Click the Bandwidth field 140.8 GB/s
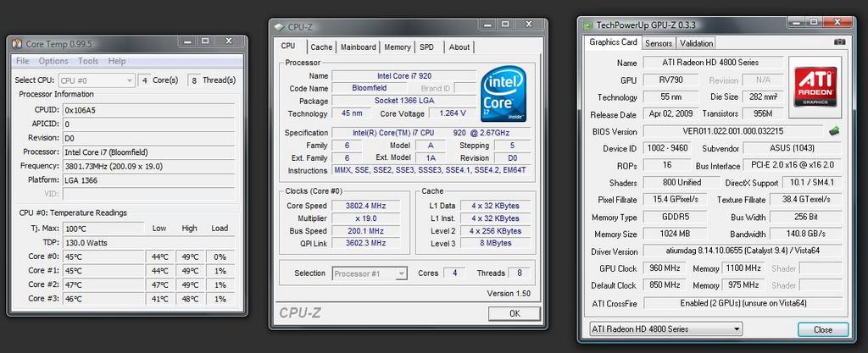The height and width of the screenshot is (353, 868). 805,234
